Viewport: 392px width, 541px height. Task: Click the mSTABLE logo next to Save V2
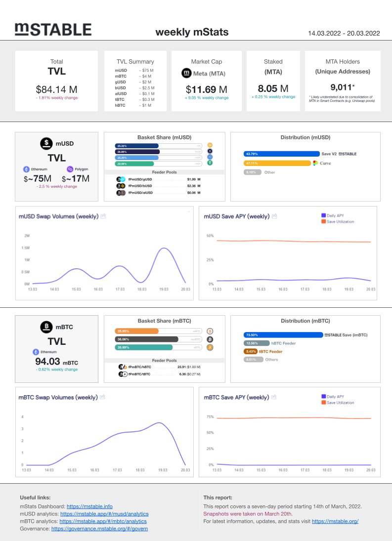[x=348, y=154]
